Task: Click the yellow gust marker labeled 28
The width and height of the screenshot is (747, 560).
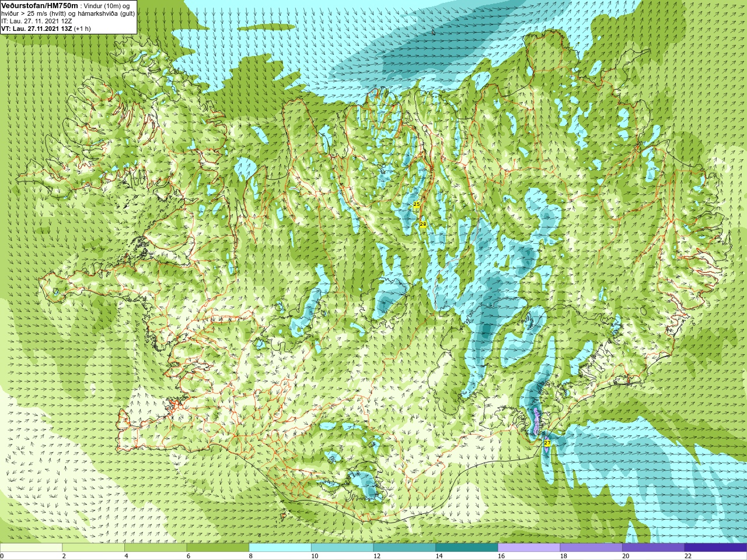Action: (x=423, y=224)
